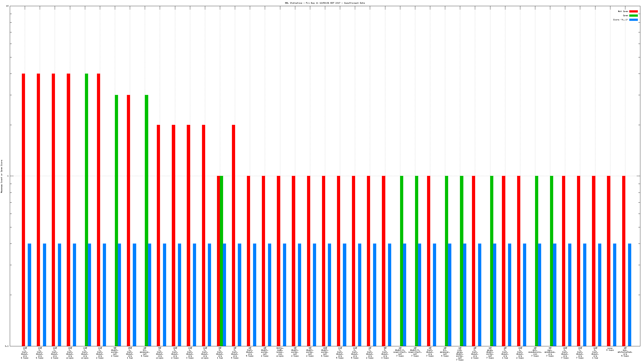Viewport: 644px width, 362px height.
Task: Click the green Spam legend swatch
Action: click(x=633, y=15)
